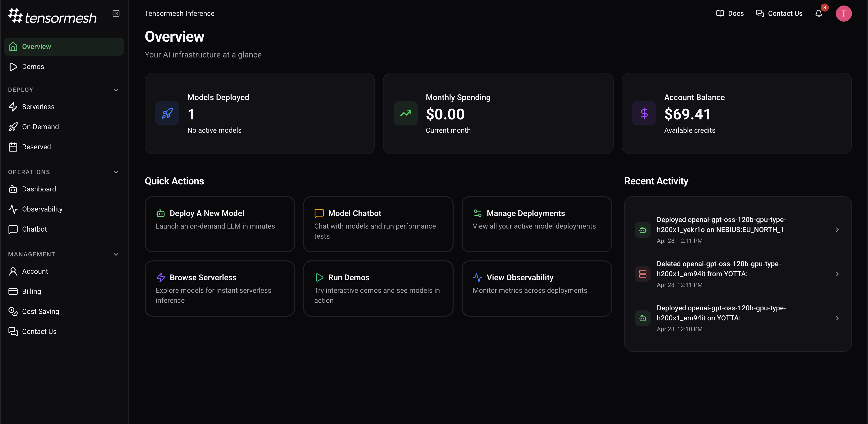The image size is (868, 424).
Task: Open the Model Chatbot quick action
Action: point(378,224)
